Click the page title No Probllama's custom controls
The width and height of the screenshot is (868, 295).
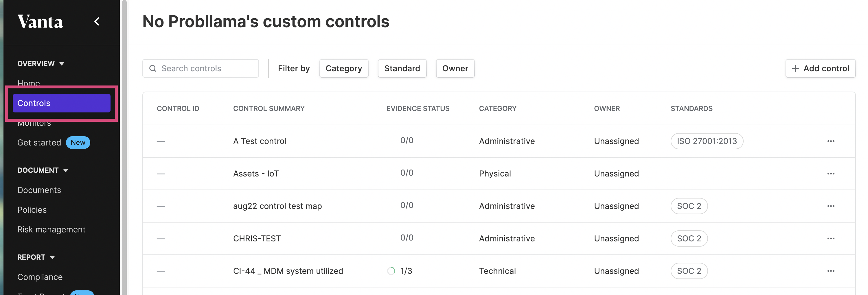point(266,22)
